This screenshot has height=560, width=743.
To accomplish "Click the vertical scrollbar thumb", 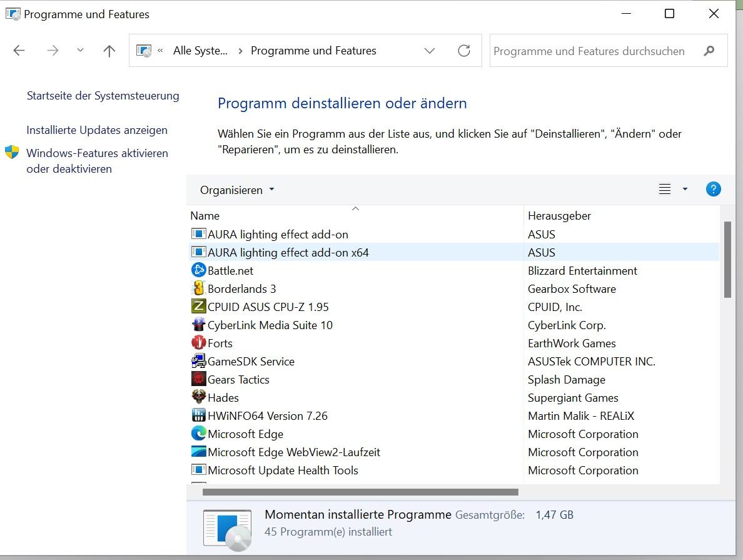I will point(727,260).
